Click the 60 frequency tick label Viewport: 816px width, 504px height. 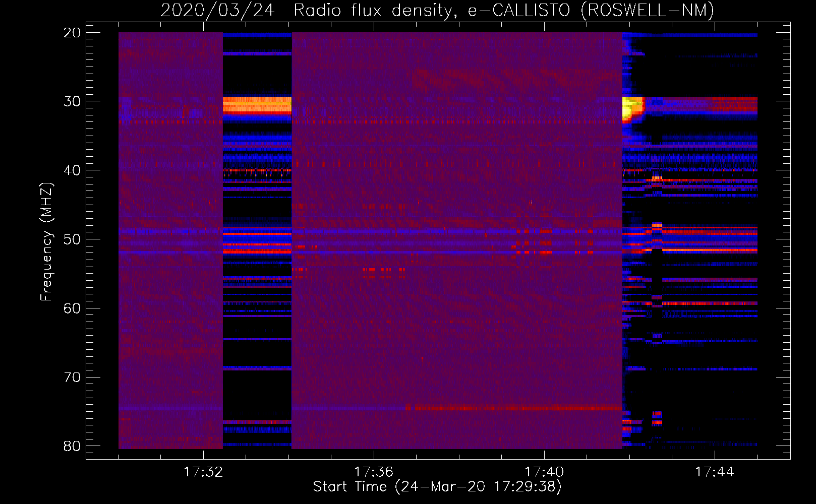[72, 308]
